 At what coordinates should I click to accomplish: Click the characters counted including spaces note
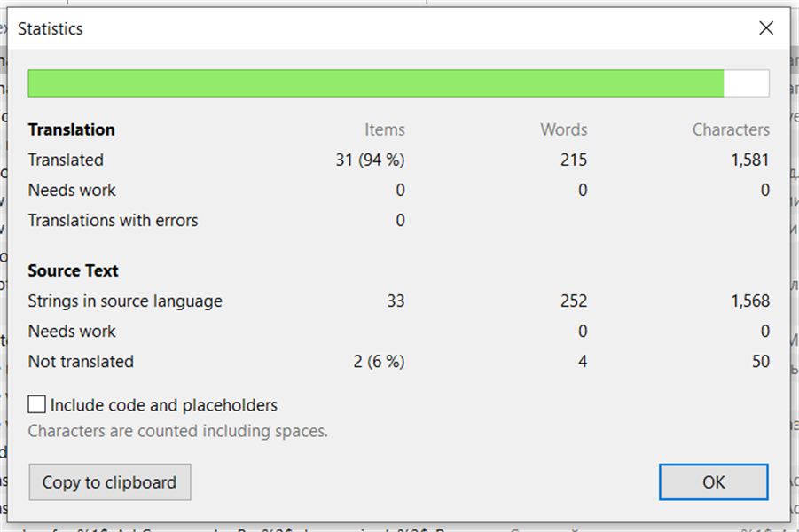coord(177,432)
